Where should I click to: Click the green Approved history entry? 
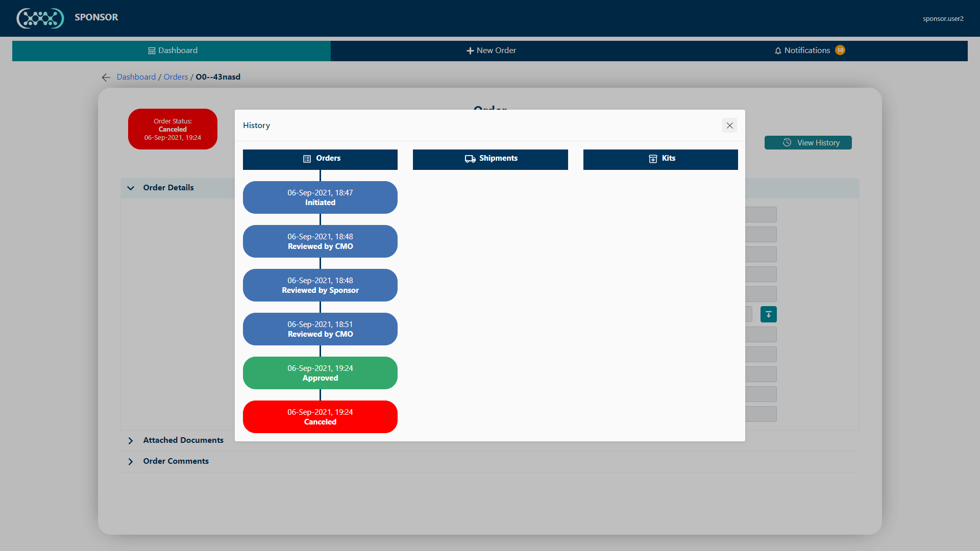(320, 373)
